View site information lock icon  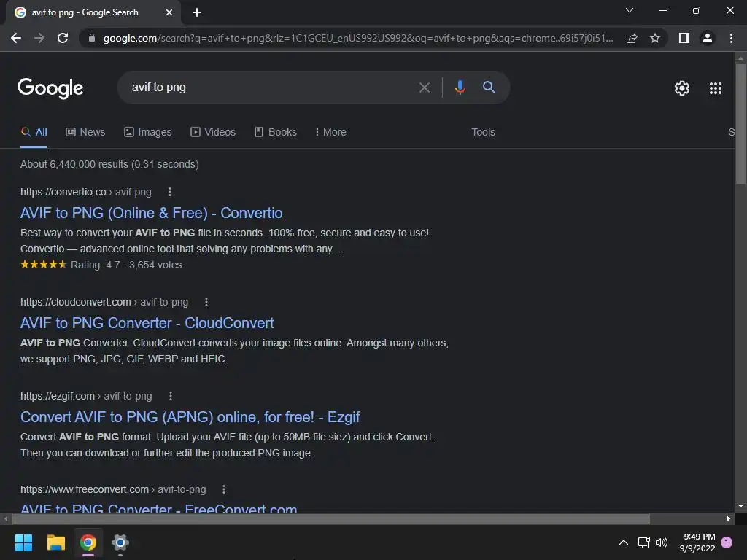point(92,38)
